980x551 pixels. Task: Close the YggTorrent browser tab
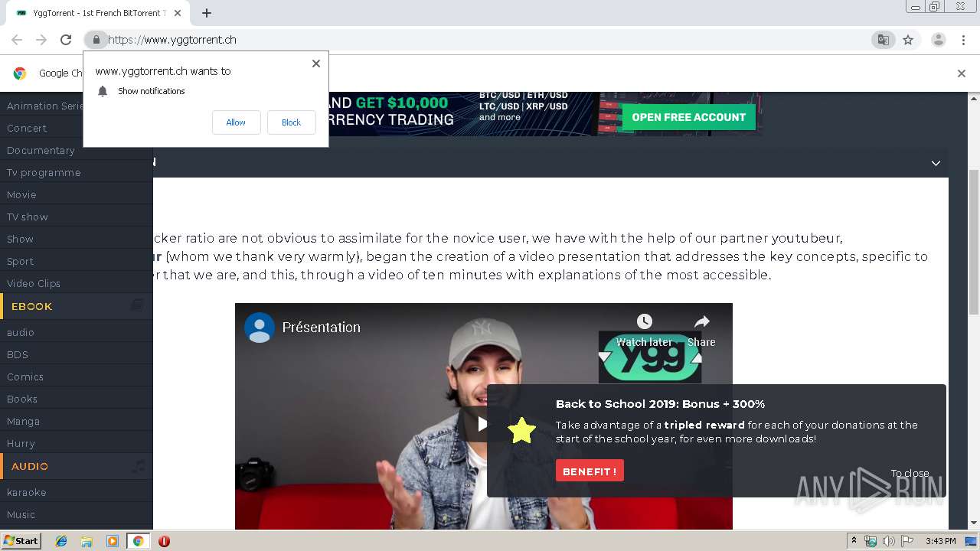178,13
